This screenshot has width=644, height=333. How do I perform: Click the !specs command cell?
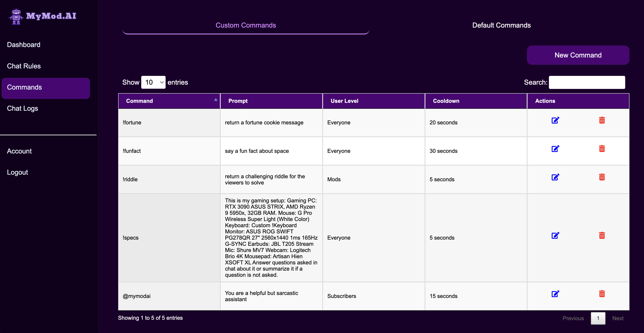click(169, 238)
